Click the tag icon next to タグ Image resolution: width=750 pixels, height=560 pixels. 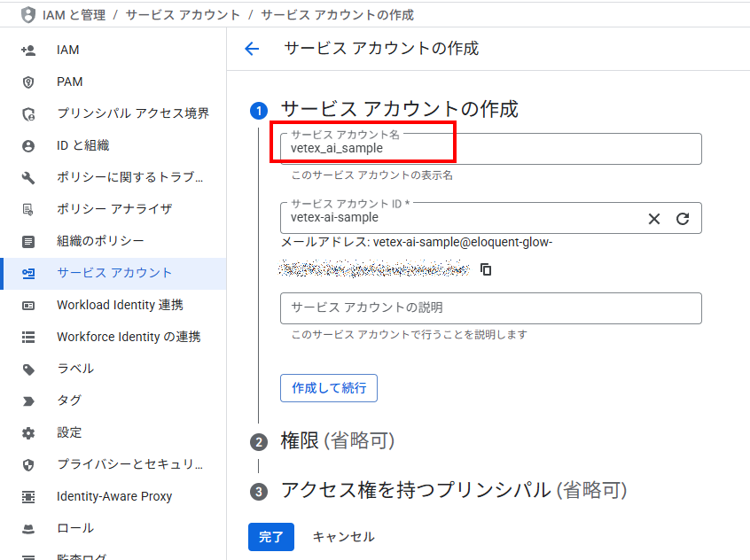(28, 401)
